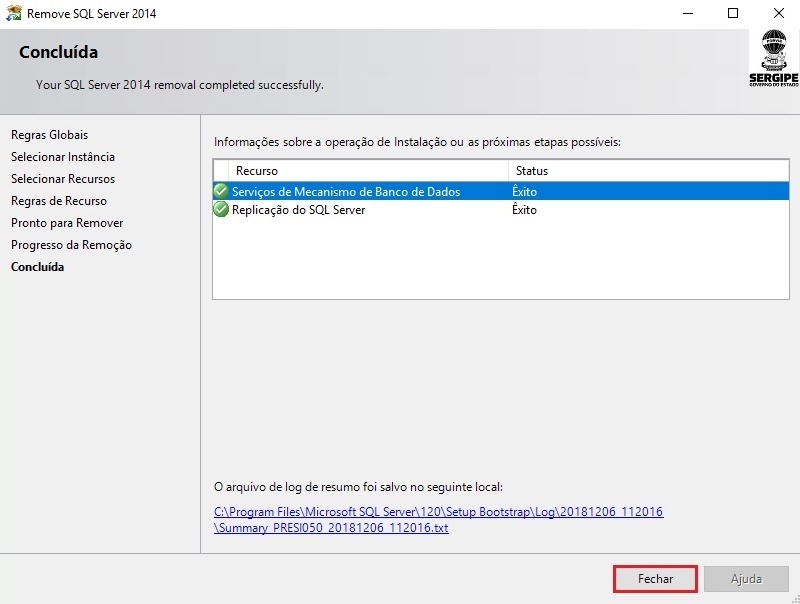Go to the Selecionar Instância step
The image size is (800, 604).
[x=62, y=157]
